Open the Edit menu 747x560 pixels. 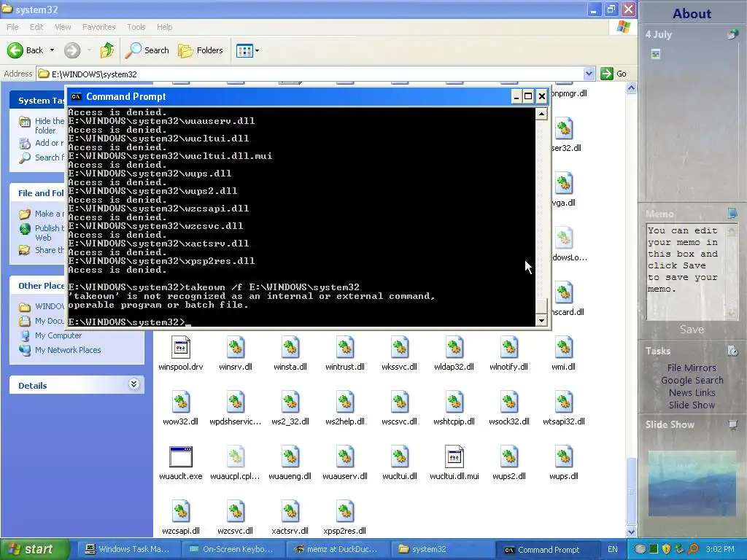coord(36,27)
